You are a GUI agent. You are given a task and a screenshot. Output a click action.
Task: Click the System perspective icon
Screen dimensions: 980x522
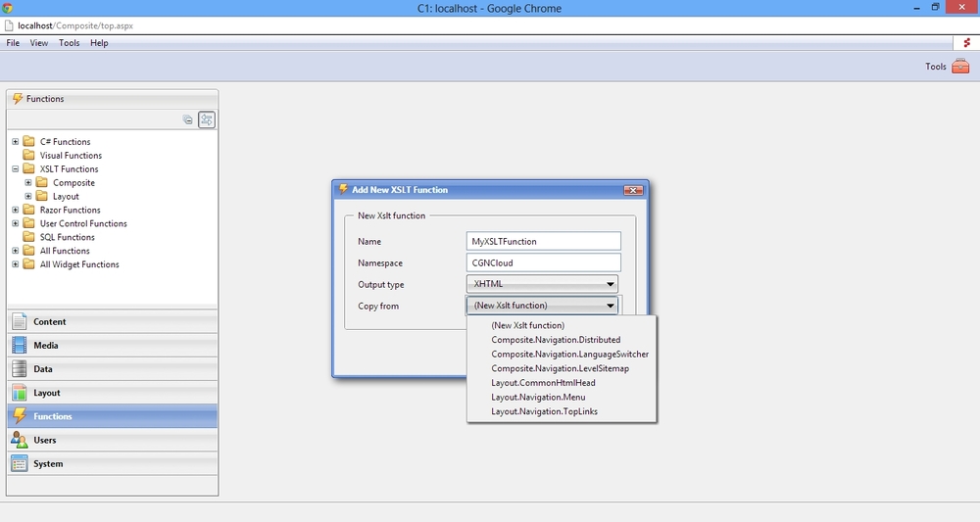click(x=20, y=463)
